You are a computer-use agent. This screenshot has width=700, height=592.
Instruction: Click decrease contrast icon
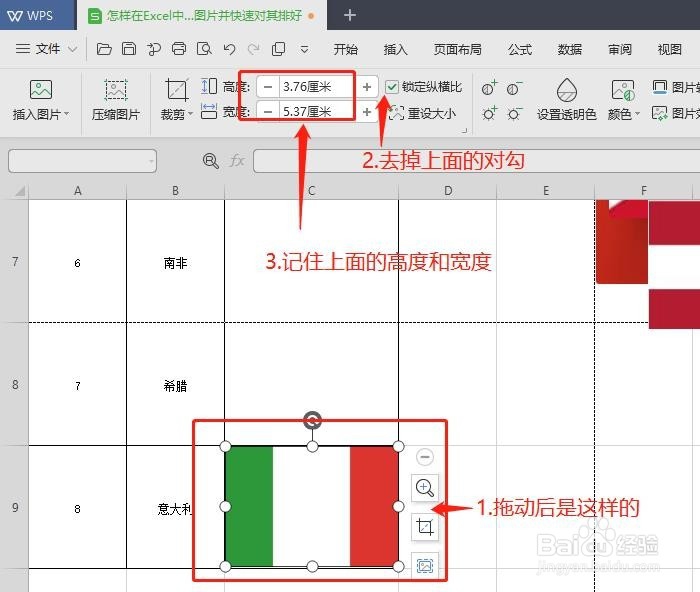pos(514,88)
